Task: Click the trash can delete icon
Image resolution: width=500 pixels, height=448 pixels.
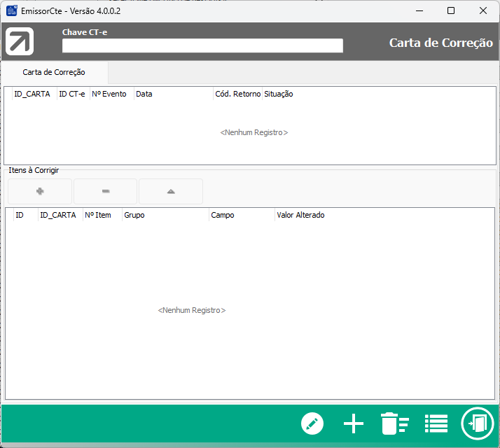Action: [394, 423]
